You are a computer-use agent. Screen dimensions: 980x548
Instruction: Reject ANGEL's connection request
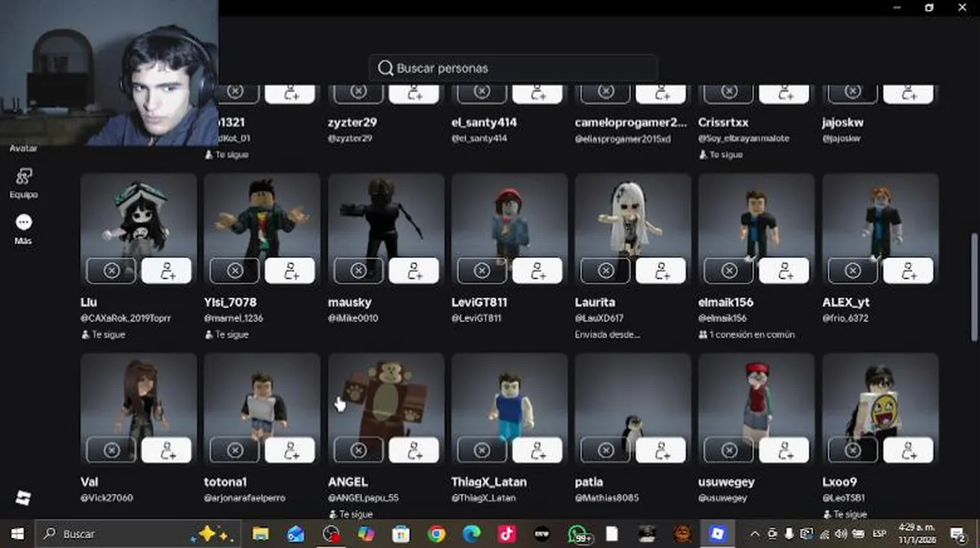point(358,450)
